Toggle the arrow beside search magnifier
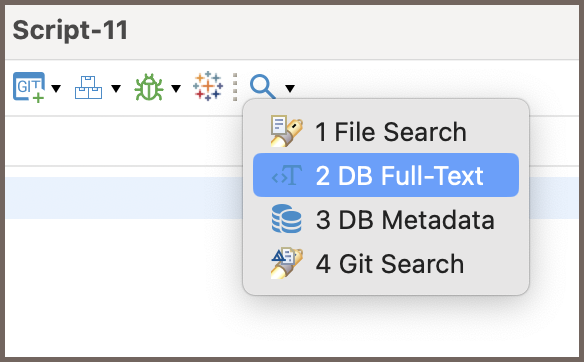This screenshot has width=584, height=362. 290,88
